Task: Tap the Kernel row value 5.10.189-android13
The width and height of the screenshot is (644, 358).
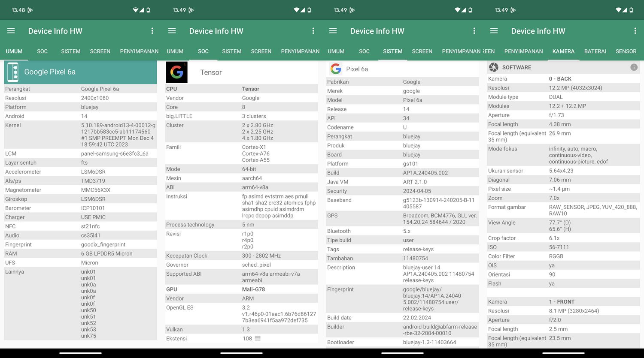Action: [118, 135]
